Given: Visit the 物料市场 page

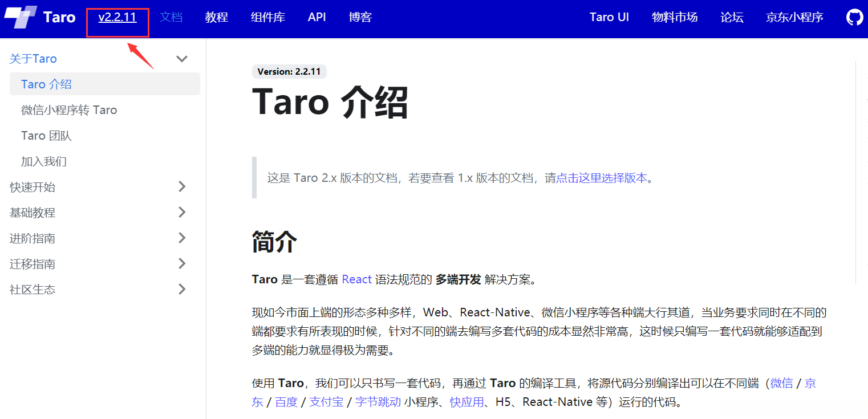Looking at the screenshot, I should (x=675, y=17).
